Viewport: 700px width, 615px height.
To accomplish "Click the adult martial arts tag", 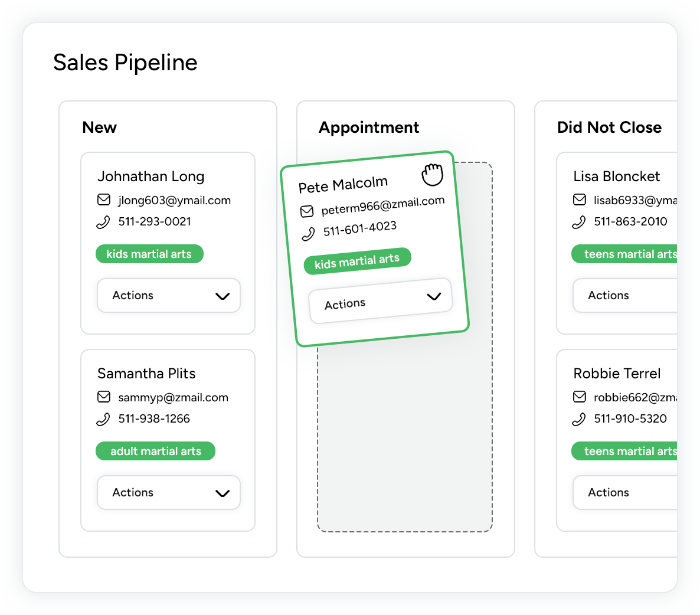I will 156,452.
